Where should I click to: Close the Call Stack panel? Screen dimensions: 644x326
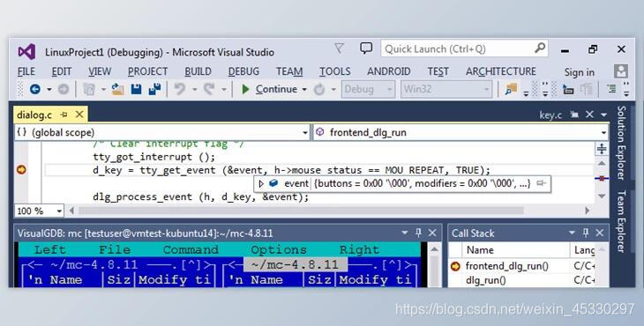pyautogui.click(x=600, y=233)
